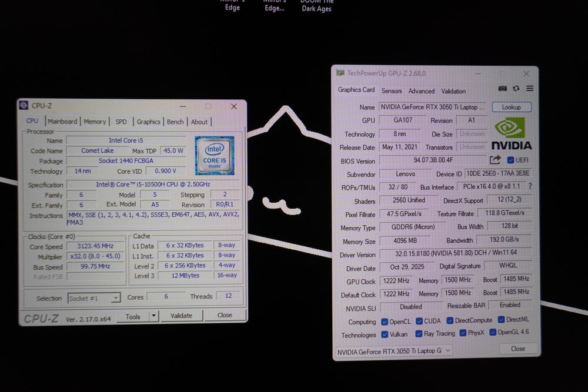588x392 pixels.
Task: Click the GPU name field in GPU-Z
Action: pos(432,107)
